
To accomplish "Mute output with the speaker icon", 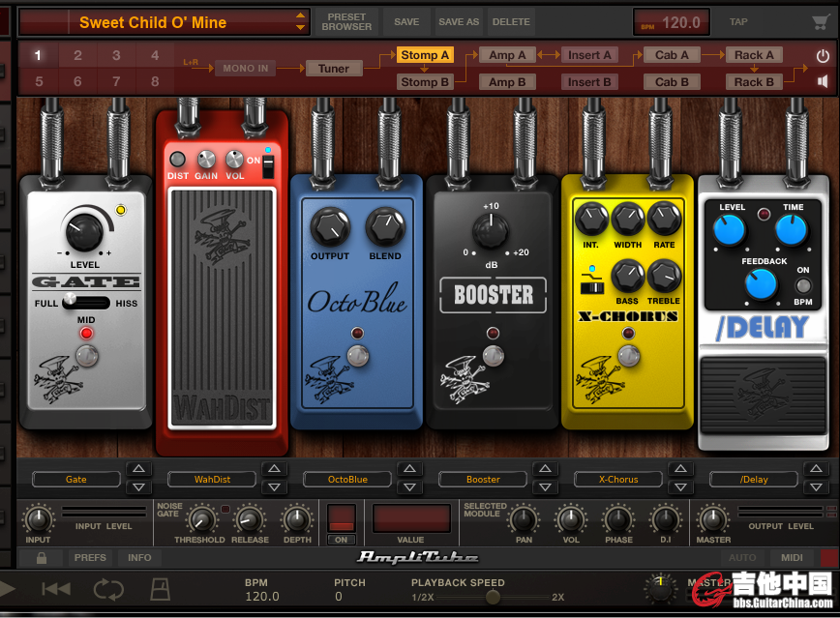I will (x=823, y=81).
